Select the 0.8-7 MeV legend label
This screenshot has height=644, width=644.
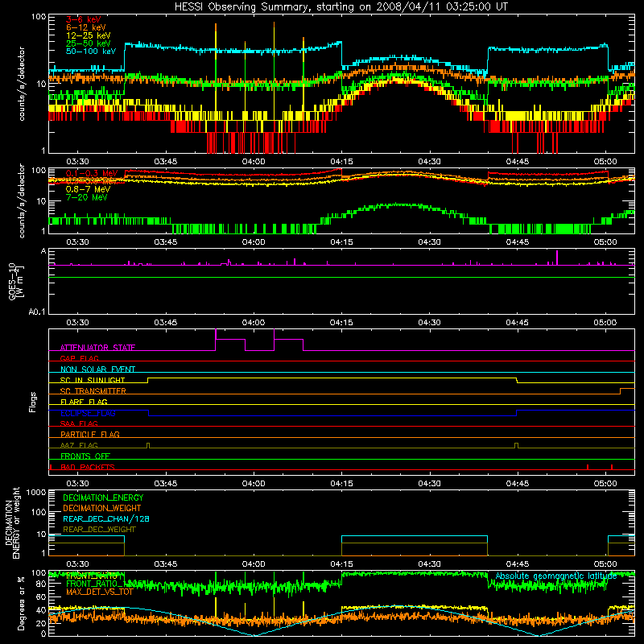coord(88,189)
